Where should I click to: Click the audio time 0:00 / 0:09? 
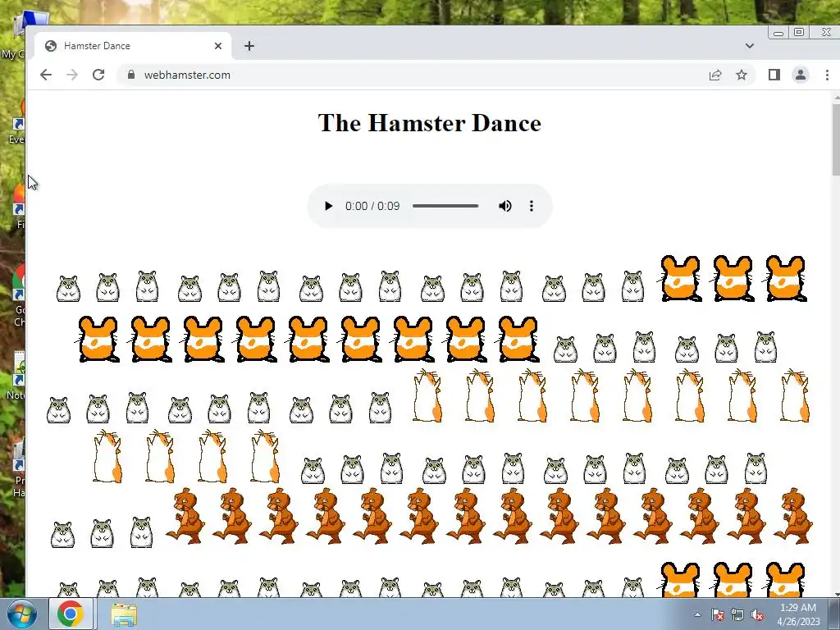click(x=372, y=206)
